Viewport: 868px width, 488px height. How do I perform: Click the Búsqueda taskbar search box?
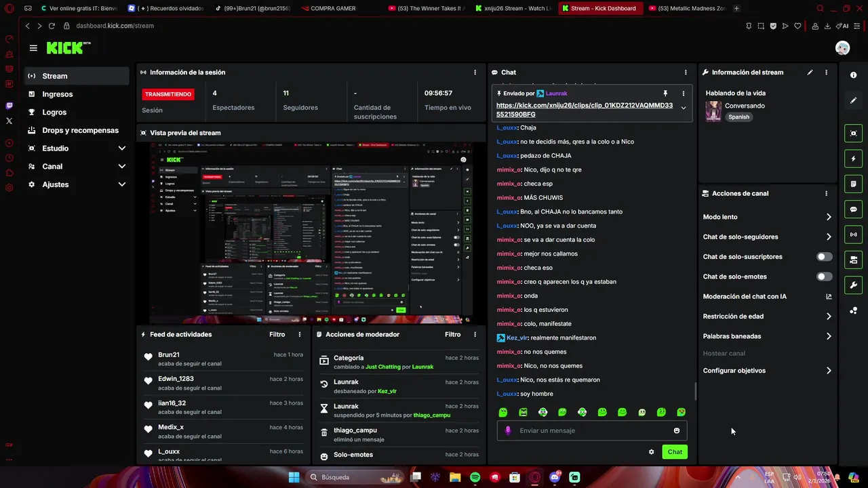tap(355, 477)
